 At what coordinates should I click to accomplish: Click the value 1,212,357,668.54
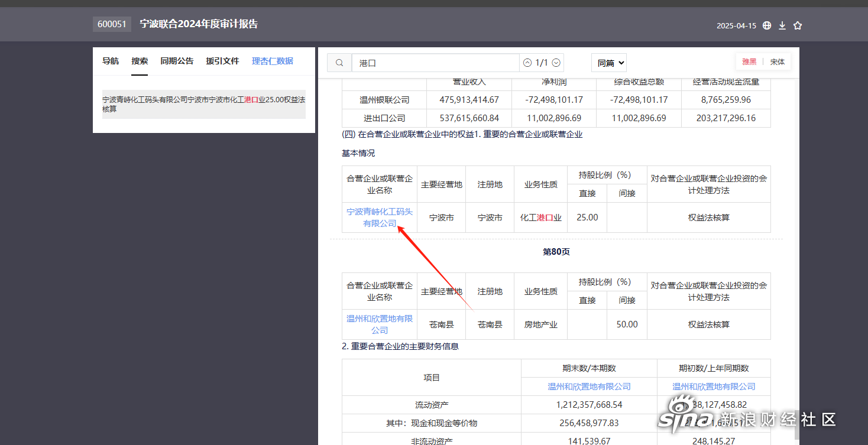tap(590, 405)
